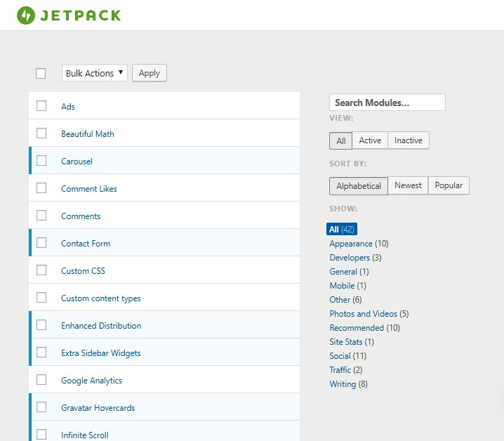Switch view to All modules
Image resolution: width=504 pixels, height=441 pixels.
click(340, 140)
